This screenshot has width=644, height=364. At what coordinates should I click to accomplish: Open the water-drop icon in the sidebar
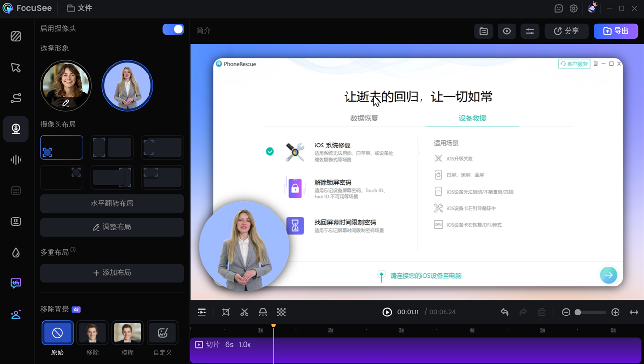(16, 252)
